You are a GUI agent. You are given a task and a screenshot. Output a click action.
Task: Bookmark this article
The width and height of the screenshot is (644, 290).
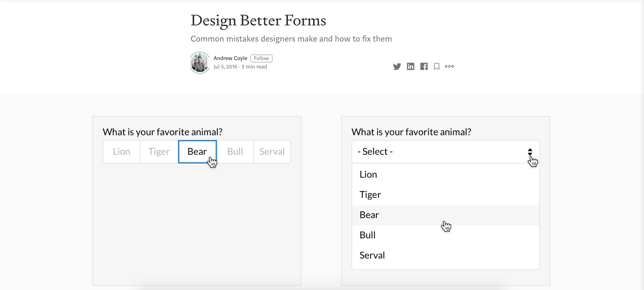click(437, 66)
